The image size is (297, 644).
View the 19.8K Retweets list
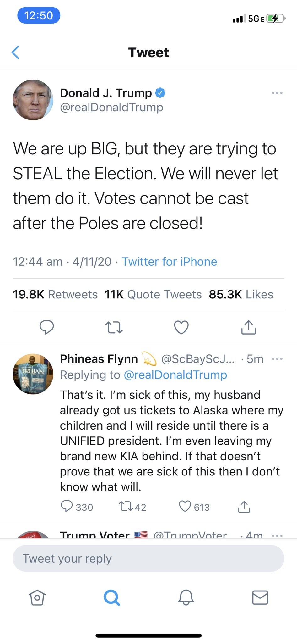(55, 295)
